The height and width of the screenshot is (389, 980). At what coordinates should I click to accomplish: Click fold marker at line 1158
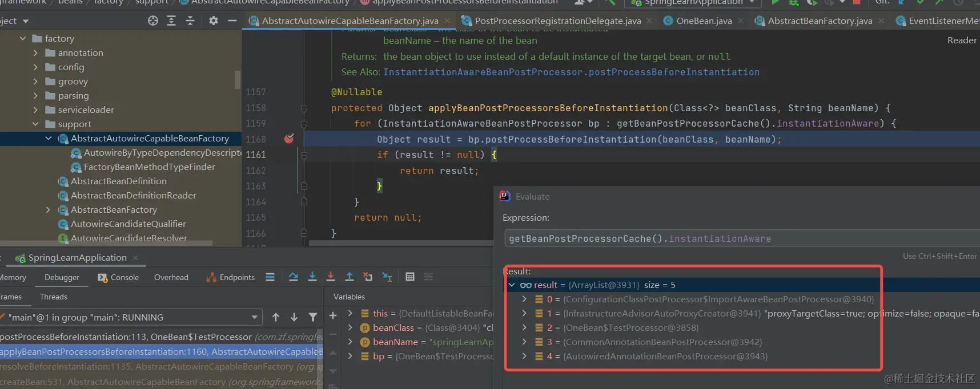click(304, 108)
